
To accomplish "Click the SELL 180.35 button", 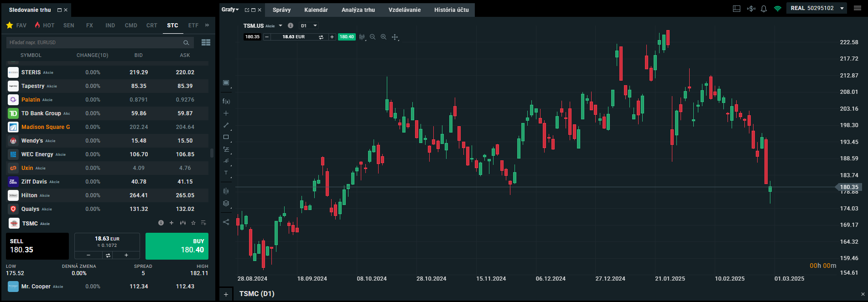I will (x=37, y=246).
